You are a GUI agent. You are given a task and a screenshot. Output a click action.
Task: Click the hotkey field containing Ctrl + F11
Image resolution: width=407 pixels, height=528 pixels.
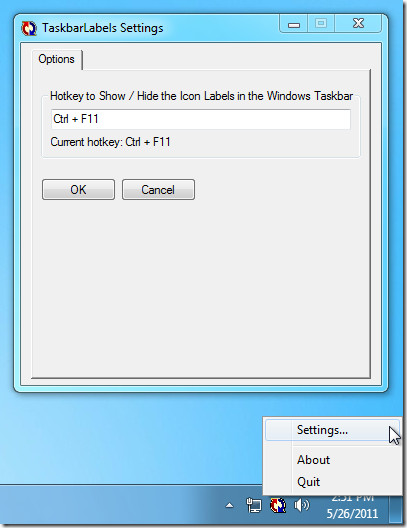click(201, 119)
